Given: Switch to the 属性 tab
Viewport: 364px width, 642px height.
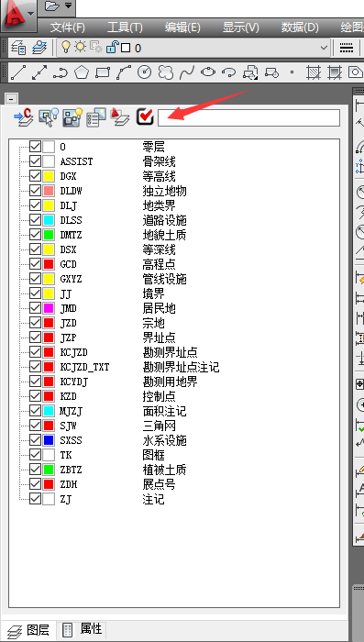Looking at the screenshot, I should 84,629.
